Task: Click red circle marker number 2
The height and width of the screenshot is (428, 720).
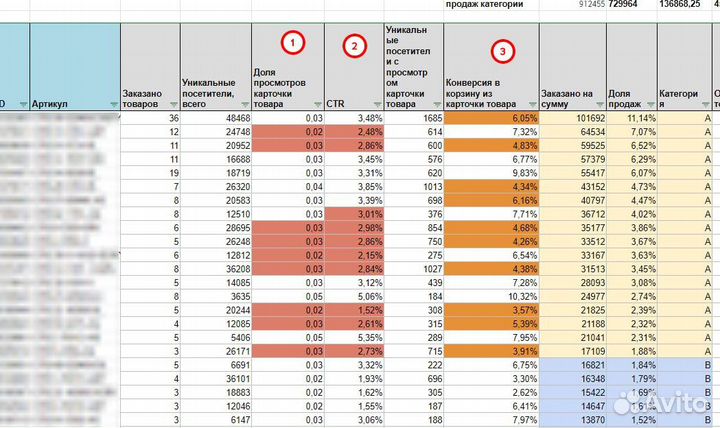Action: pos(353,45)
